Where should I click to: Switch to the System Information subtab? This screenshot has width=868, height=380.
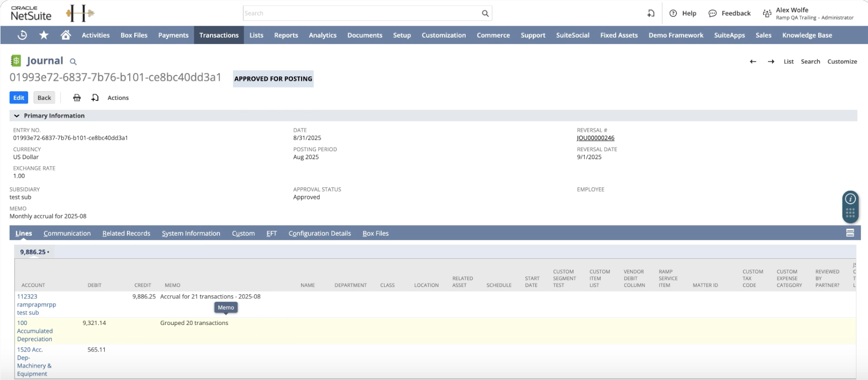coord(191,233)
